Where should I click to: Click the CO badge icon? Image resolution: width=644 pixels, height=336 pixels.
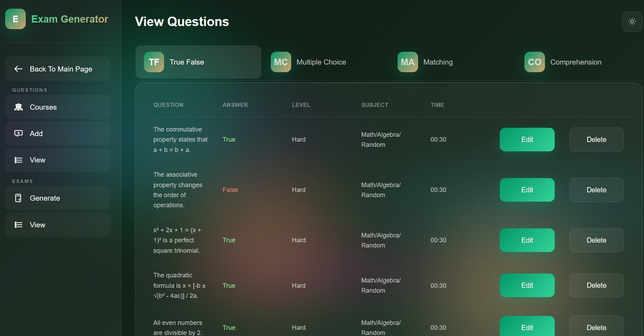point(535,62)
